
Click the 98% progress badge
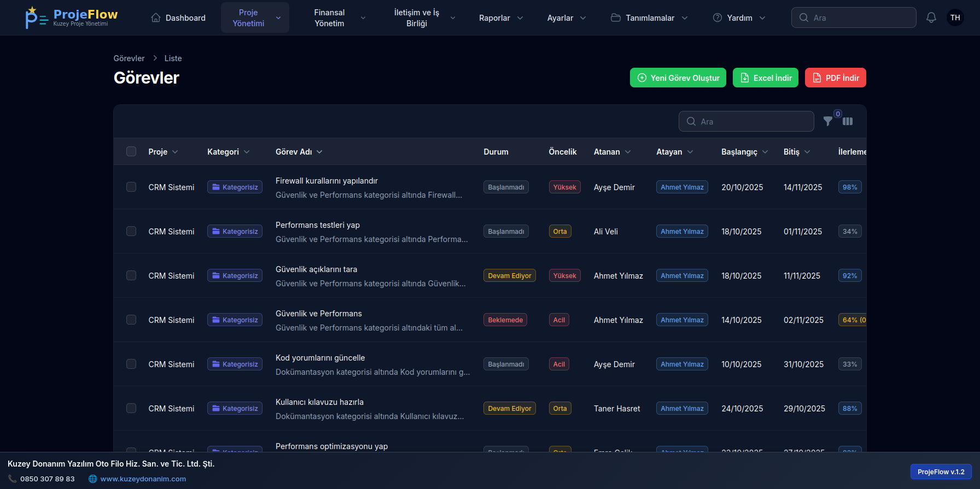click(x=850, y=187)
